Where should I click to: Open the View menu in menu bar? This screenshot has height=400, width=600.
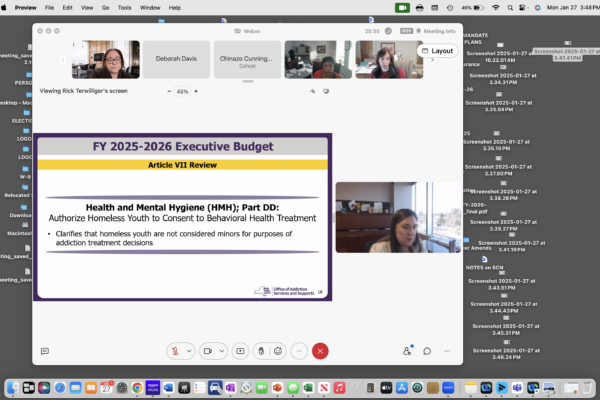(85, 7)
